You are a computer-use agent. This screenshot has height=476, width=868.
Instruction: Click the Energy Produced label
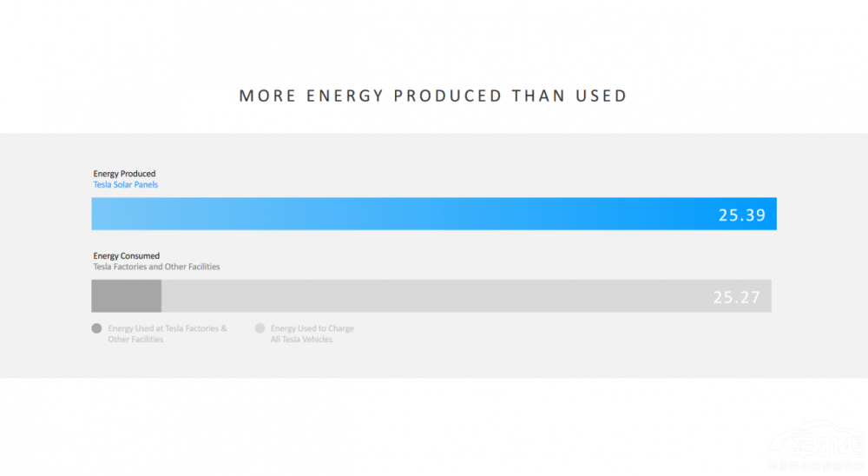tap(125, 174)
